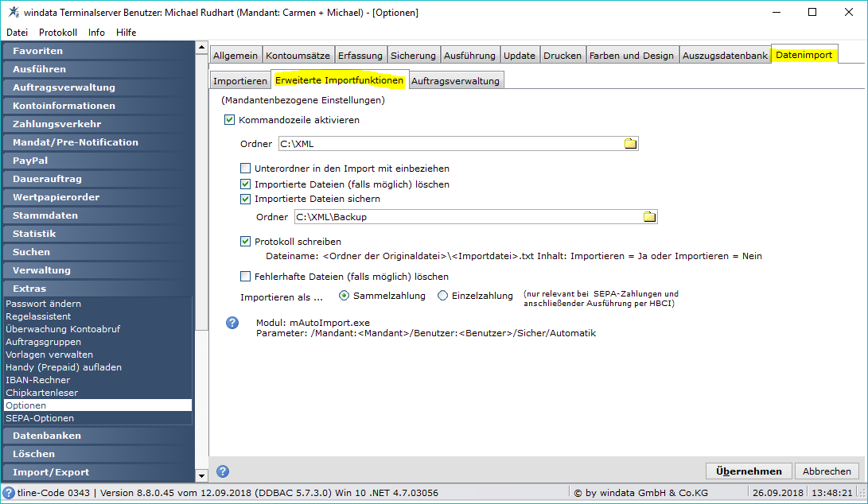
Task: Open the Kontoinformationen sidebar section
Action: click(x=99, y=106)
